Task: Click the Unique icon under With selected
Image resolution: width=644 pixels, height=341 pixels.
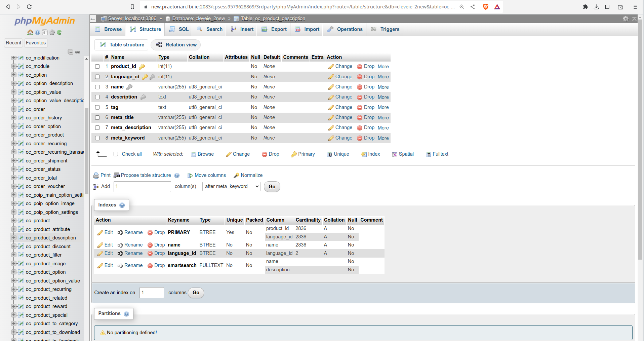Action: [330, 154]
